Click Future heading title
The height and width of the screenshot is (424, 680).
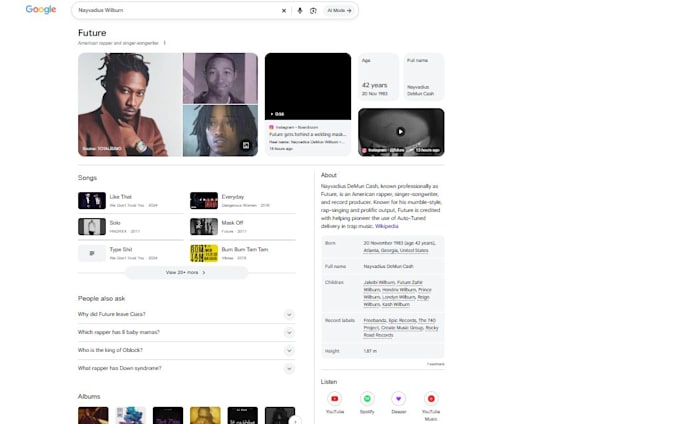tap(92, 33)
